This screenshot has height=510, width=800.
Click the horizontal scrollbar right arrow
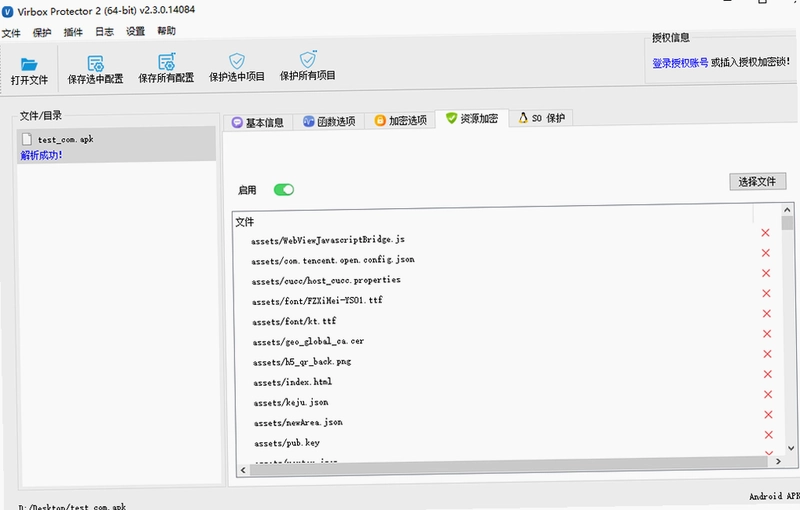click(778, 461)
